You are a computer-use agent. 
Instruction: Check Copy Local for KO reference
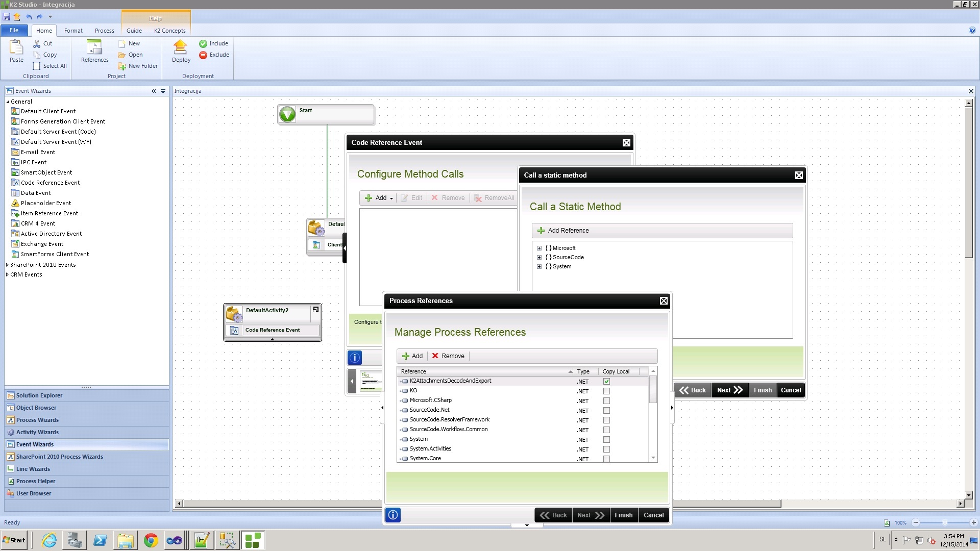tap(606, 391)
